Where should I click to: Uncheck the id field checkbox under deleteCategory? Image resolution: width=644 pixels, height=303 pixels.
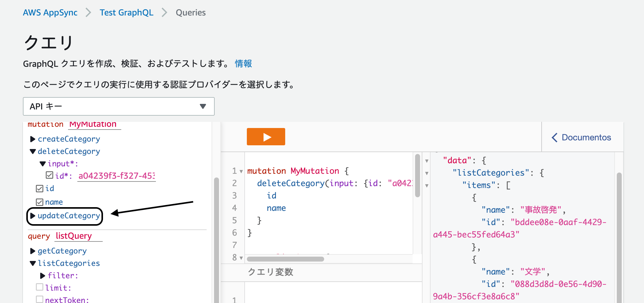tap(40, 189)
